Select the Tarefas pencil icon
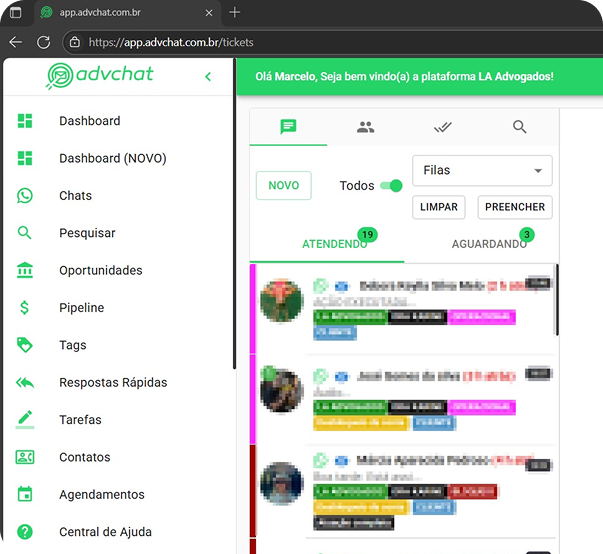This screenshot has width=603, height=554. pos(25,420)
